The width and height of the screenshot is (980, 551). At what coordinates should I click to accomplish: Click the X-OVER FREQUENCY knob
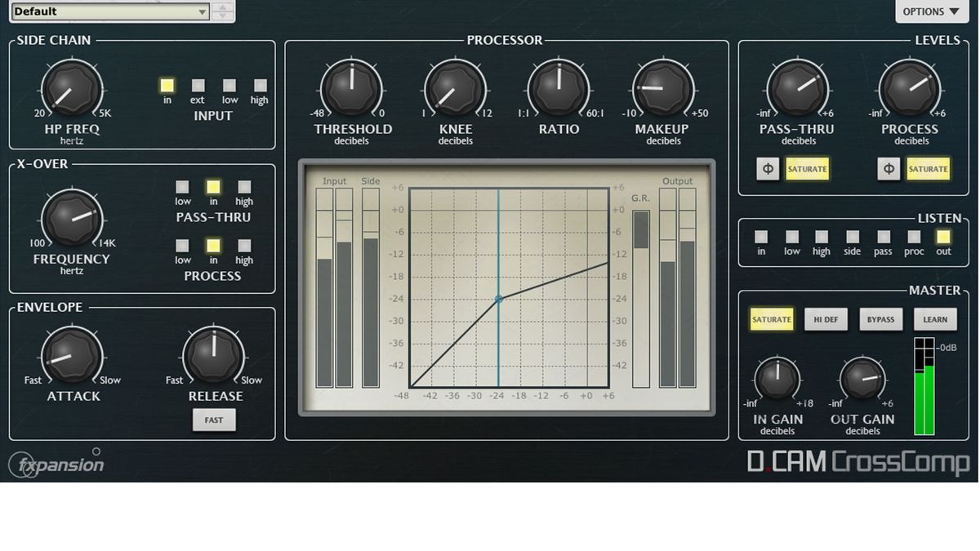point(72,219)
